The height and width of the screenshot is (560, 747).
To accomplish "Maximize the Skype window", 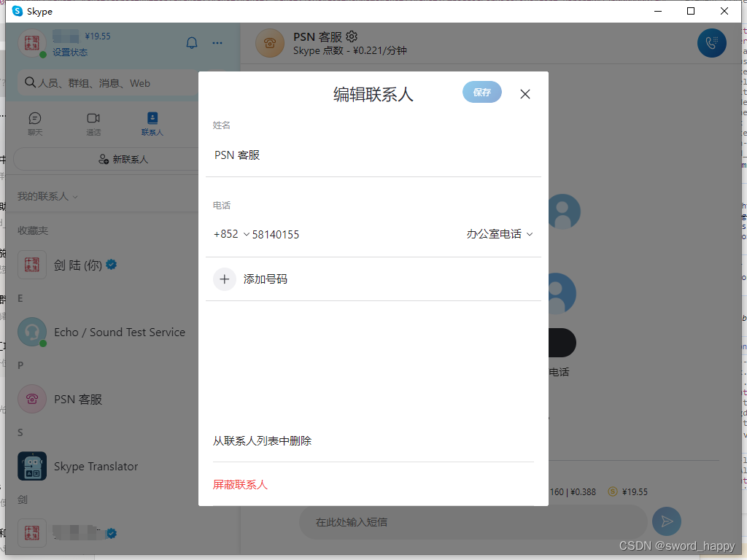I will [x=691, y=11].
